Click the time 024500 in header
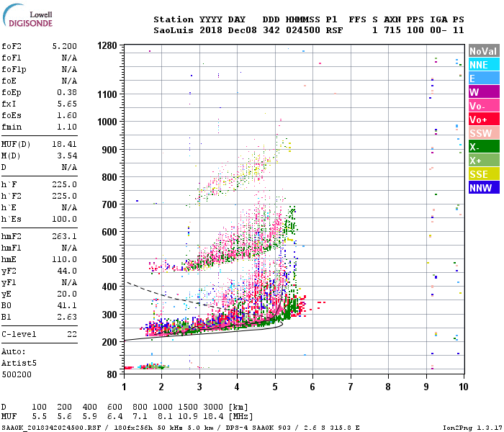Image resolution: width=504 pixels, height=432 pixels. [x=303, y=30]
